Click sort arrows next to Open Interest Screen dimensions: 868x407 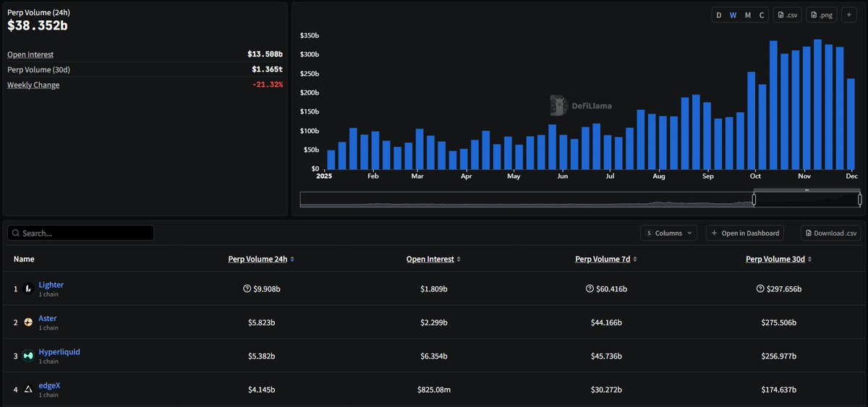tap(459, 259)
